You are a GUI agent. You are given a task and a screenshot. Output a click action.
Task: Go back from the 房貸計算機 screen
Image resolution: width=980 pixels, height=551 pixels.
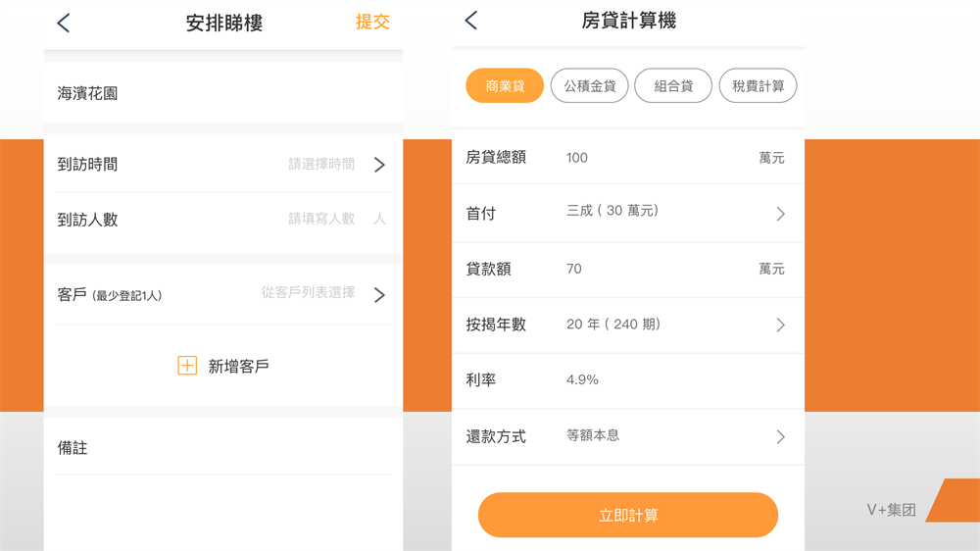pos(471,21)
